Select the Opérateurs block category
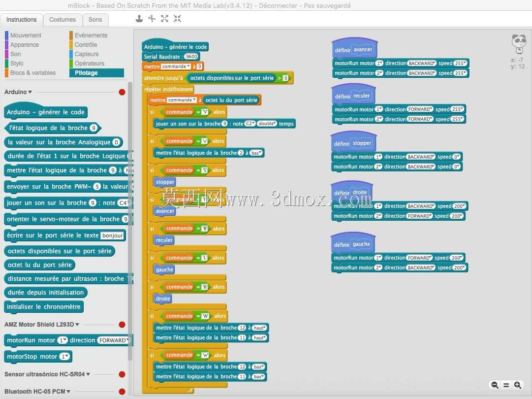 pyautogui.click(x=90, y=64)
